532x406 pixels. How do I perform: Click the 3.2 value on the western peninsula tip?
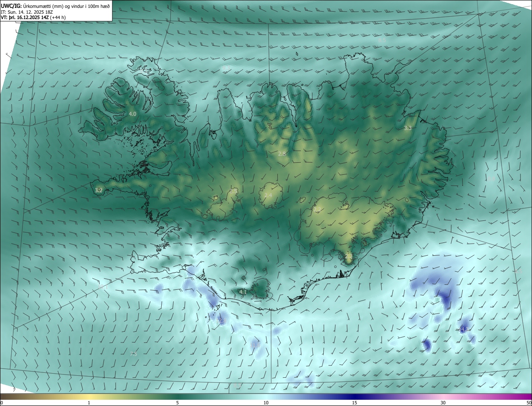click(x=99, y=190)
